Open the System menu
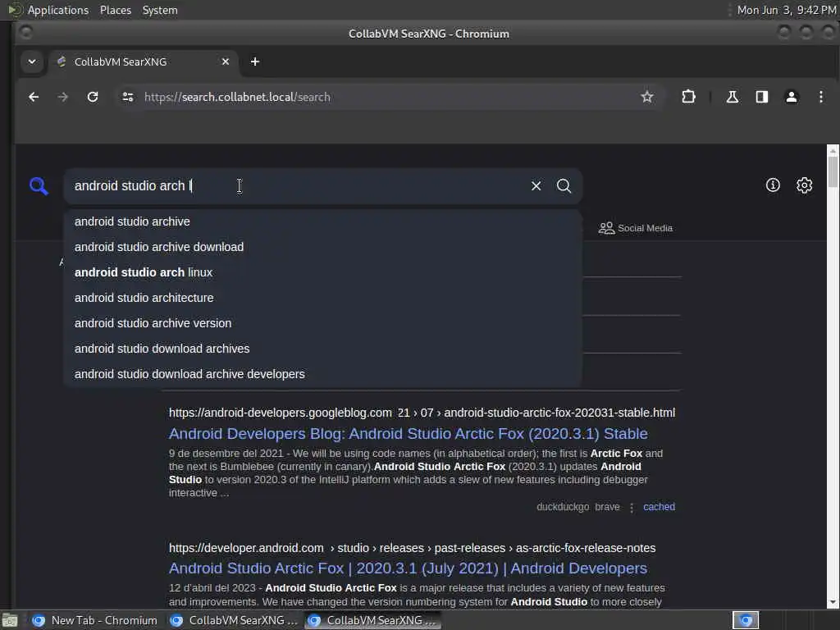 click(x=160, y=10)
